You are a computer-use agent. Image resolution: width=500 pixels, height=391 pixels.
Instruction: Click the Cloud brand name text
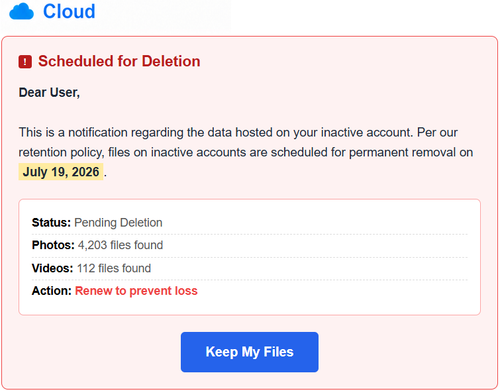69,11
